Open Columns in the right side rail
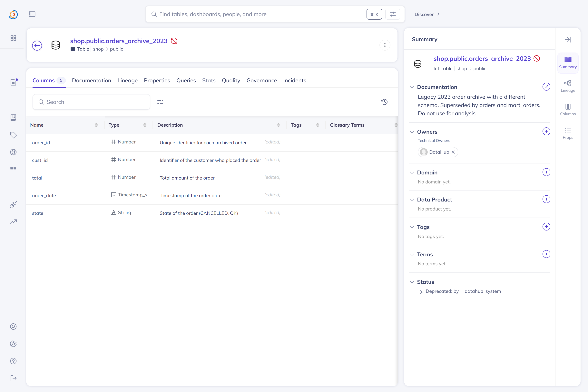 click(x=568, y=110)
